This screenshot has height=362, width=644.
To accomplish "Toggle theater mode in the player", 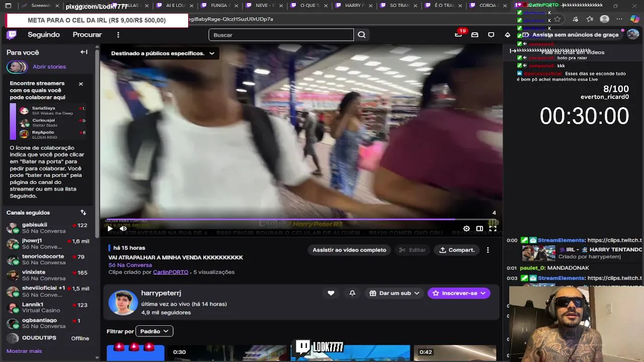I will point(479,228).
